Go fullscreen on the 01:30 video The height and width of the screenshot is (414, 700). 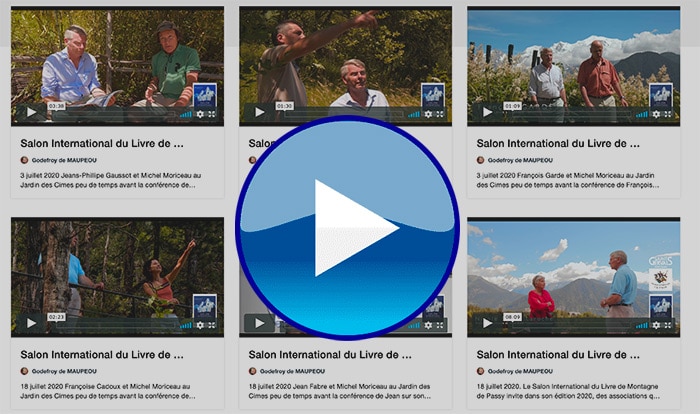(440, 114)
